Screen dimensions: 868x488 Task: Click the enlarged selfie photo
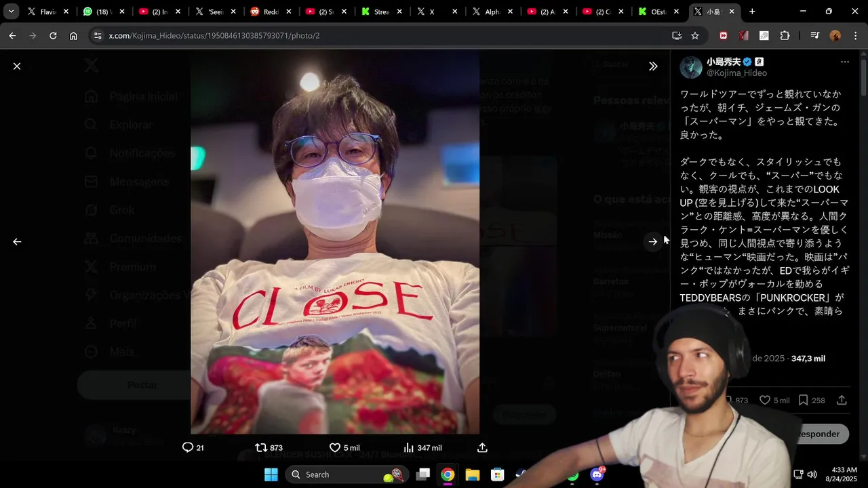pyautogui.click(x=335, y=241)
